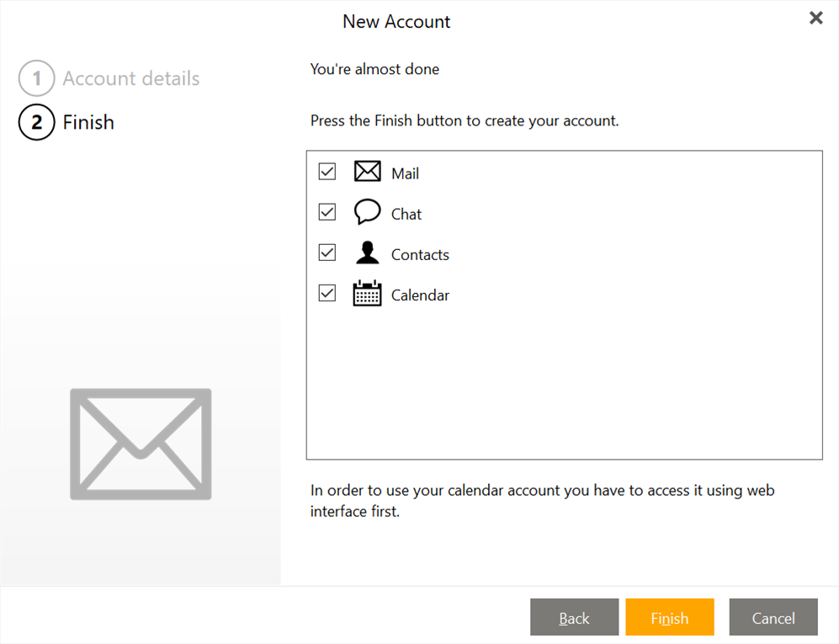Select the Calendar label text
This screenshot has height=644, width=839.
point(420,295)
